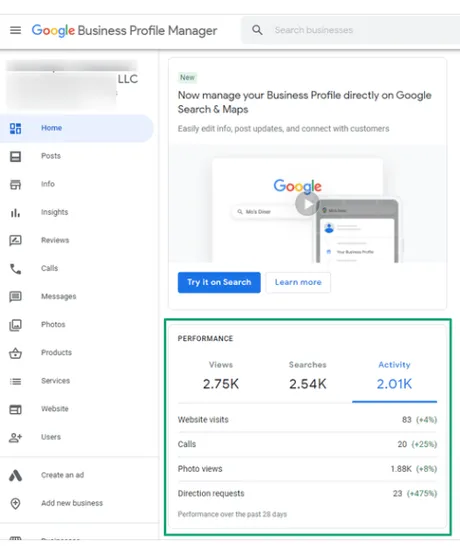Click the Home dashboard icon
Image resolution: width=460 pixels, height=554 pixels.
pyautogui.click(x=15, y=128)
